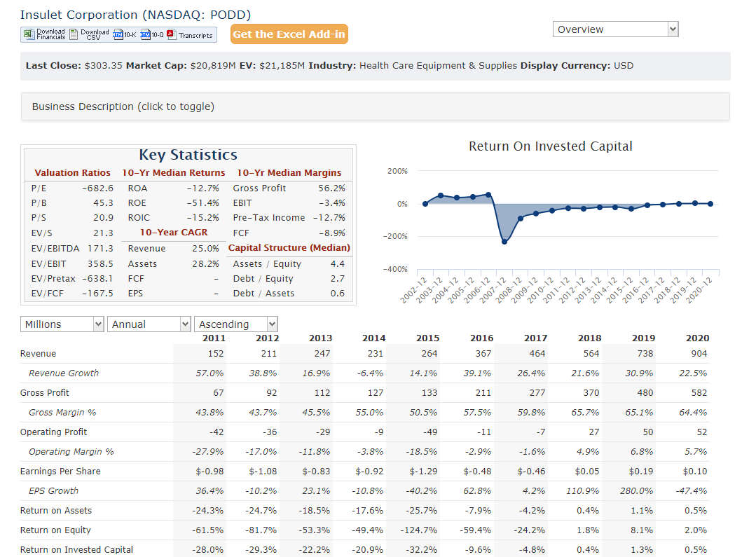Open the Ascending sort order dropdown

click(235, 324)
